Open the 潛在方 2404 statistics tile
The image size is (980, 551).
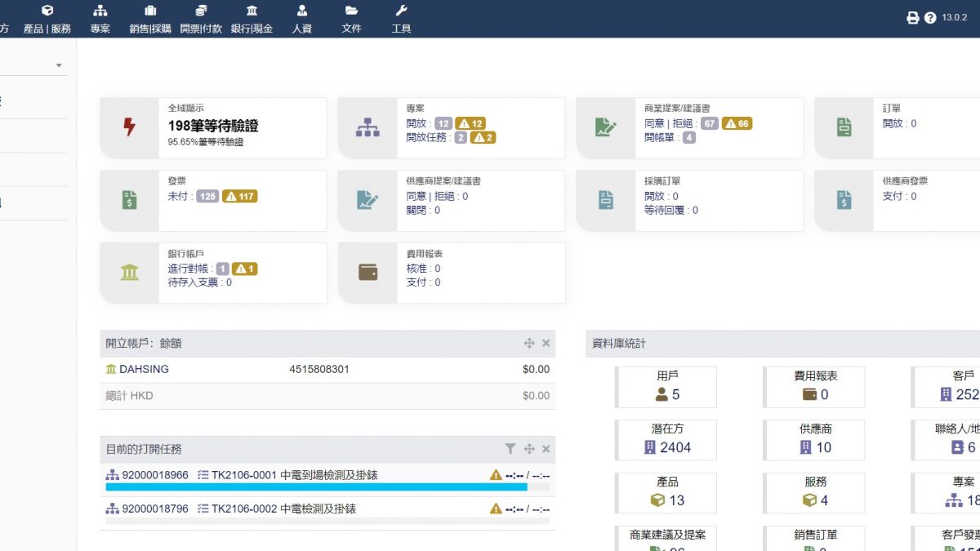[x=666, y=439]
